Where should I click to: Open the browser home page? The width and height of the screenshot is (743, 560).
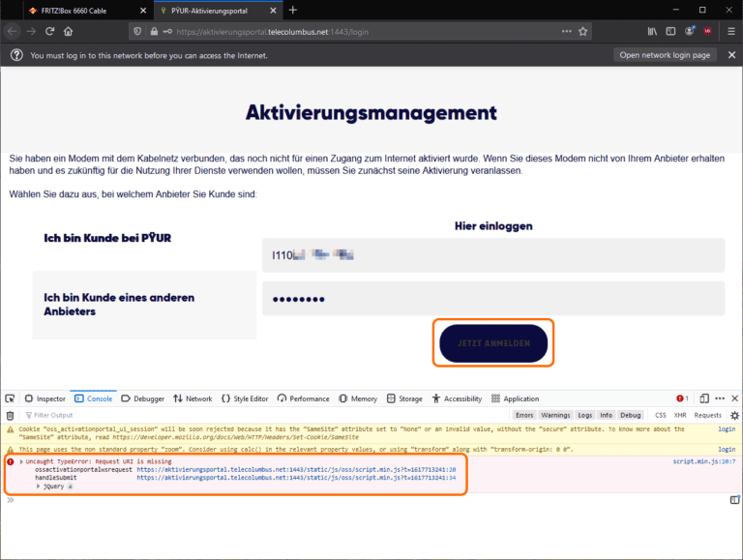tap(69, 31)
